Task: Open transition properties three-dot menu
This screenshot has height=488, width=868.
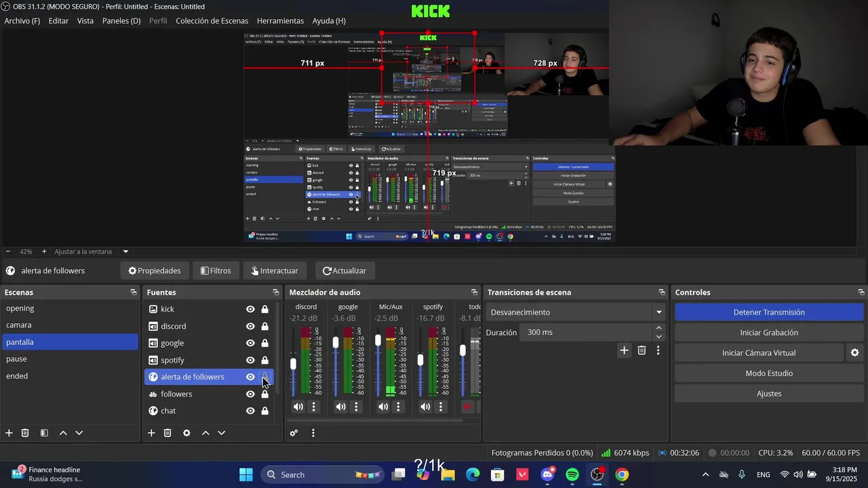Action: [658, 350]
